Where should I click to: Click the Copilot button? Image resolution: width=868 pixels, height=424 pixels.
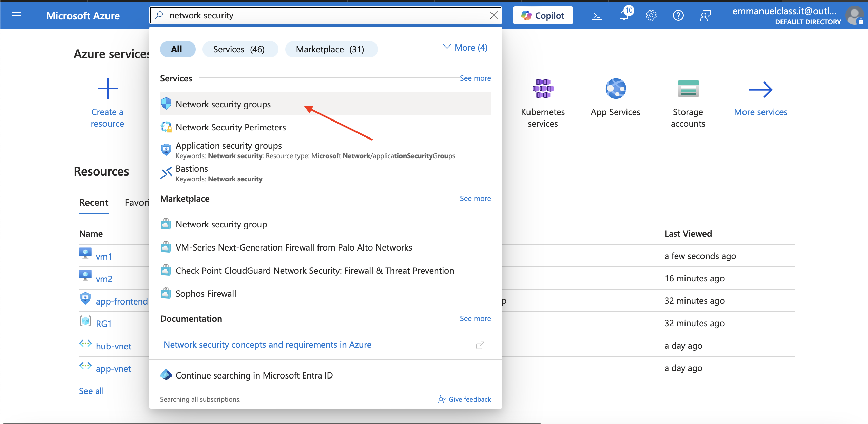[543, 16]
